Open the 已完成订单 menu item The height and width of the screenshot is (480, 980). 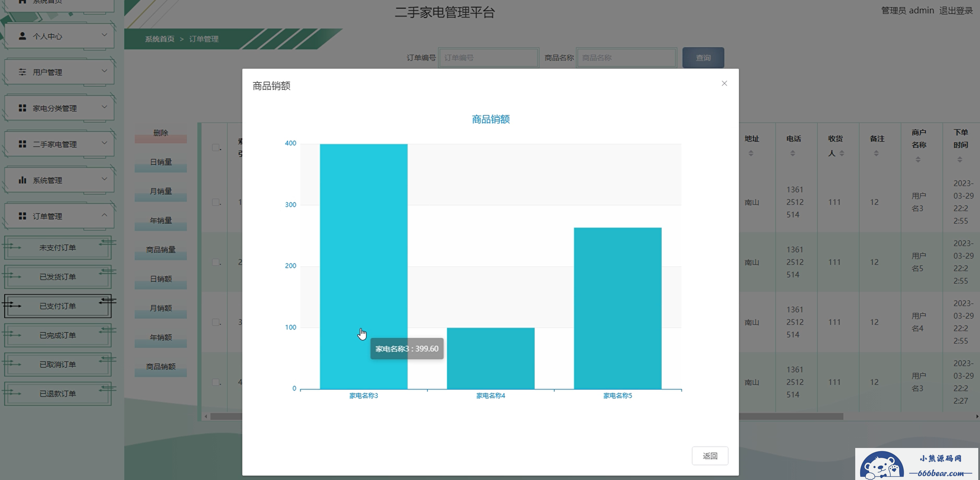(x=58, y=335)
